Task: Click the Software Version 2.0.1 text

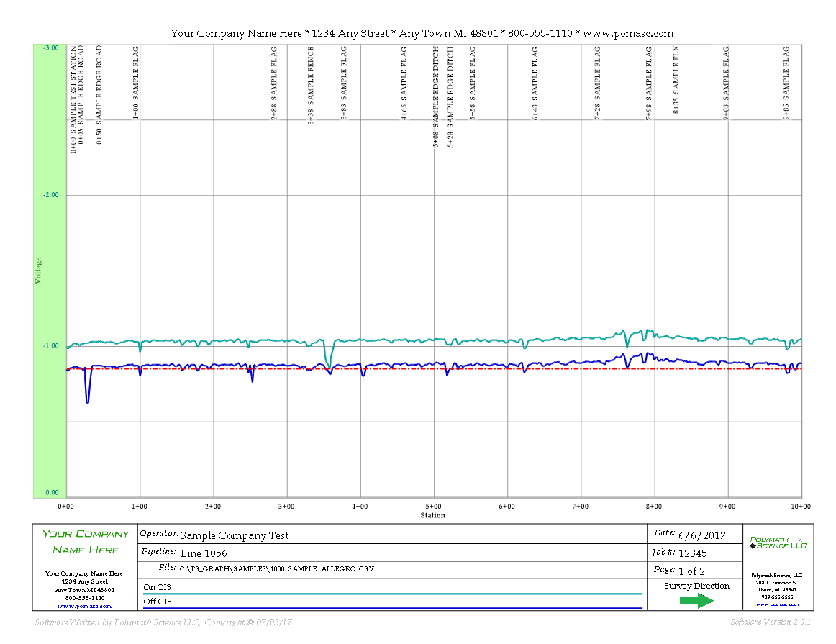Action: [x=771, y=622]
